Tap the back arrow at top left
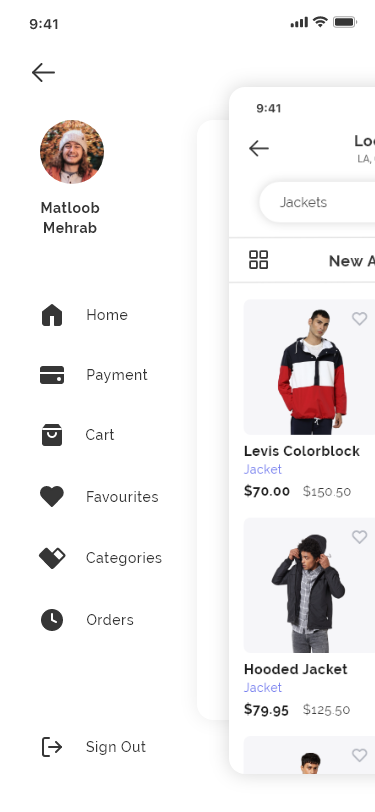Viewport: 375px width, 812px height. (43, 72)
